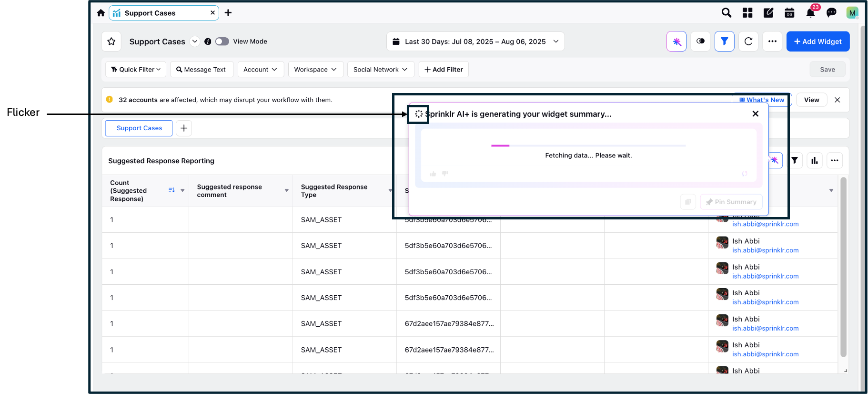Image resolution: width=868 pixels, height=394 pixels.
Task: Open Count (Suggested Response) column dropdown arrow
Action: [x=182, y=190]
